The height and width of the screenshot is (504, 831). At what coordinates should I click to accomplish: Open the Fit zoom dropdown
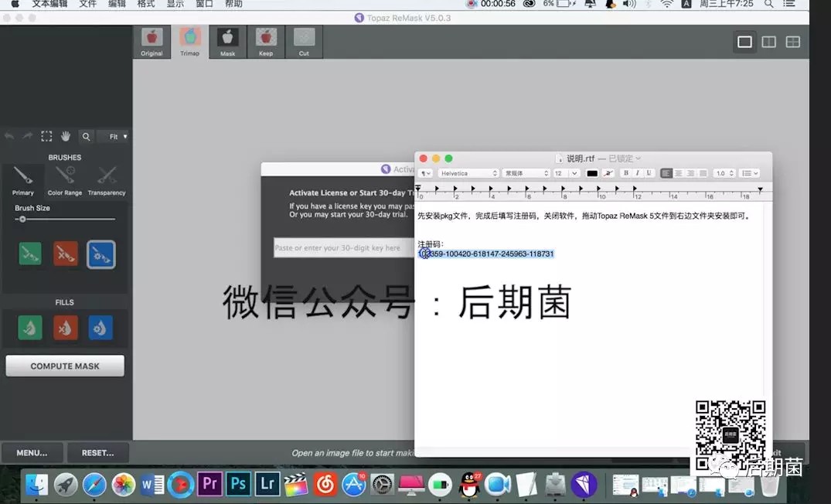pyautogui.click(x=117, y=137)
